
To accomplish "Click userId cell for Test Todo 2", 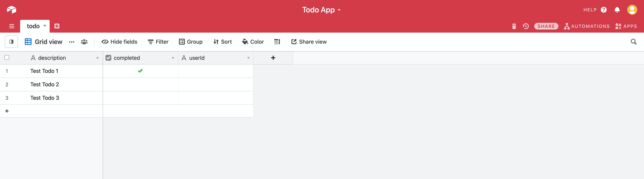I will click(216, 85).
